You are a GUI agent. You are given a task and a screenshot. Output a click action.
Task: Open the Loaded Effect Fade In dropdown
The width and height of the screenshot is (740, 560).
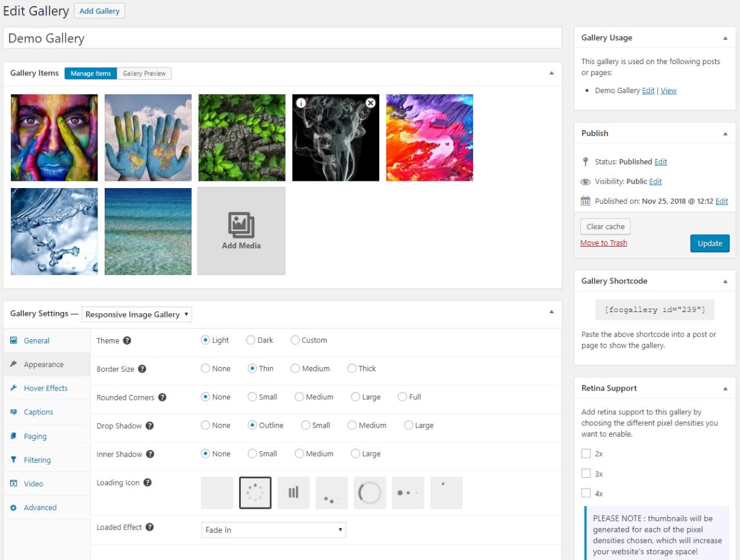[273, 530]
